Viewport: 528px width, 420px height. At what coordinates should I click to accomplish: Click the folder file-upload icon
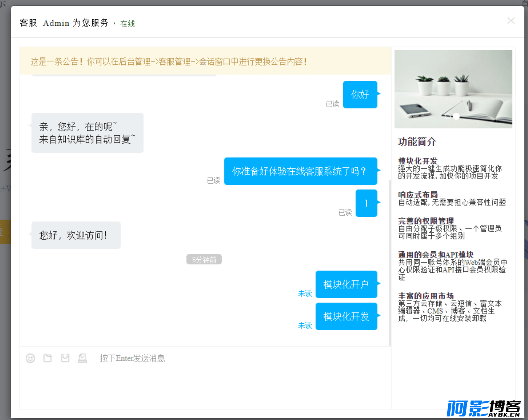click(48, 358)
